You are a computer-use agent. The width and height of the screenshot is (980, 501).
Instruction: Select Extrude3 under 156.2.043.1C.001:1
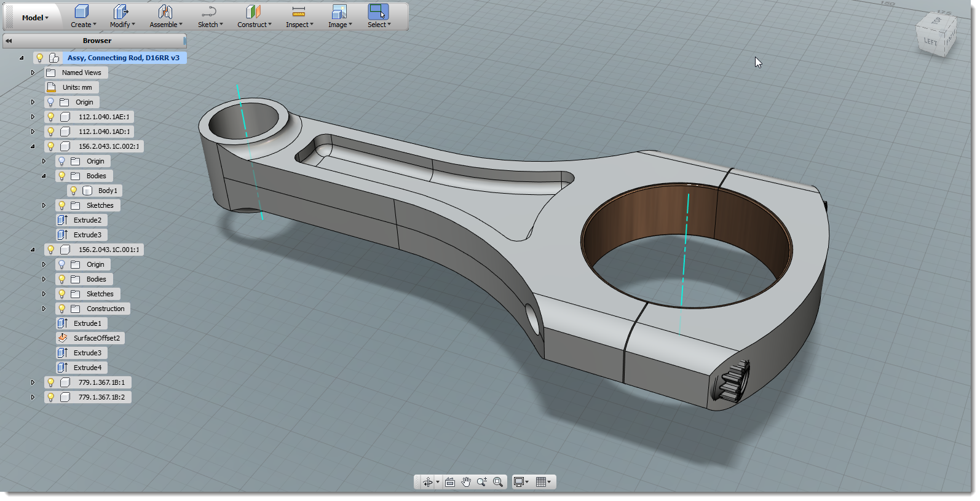pyautogui.click(x=82, y=353)
